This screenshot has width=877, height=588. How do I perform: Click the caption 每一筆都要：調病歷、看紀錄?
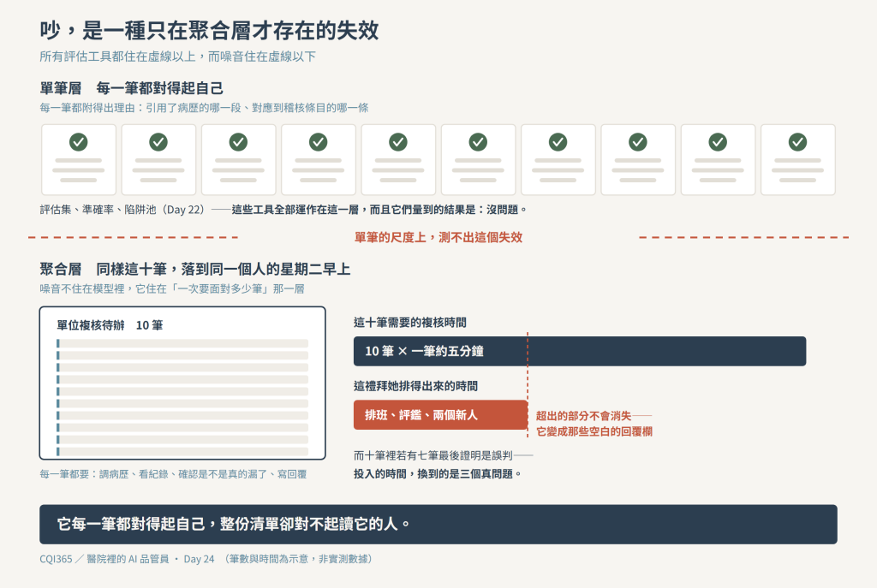[173, 474]
